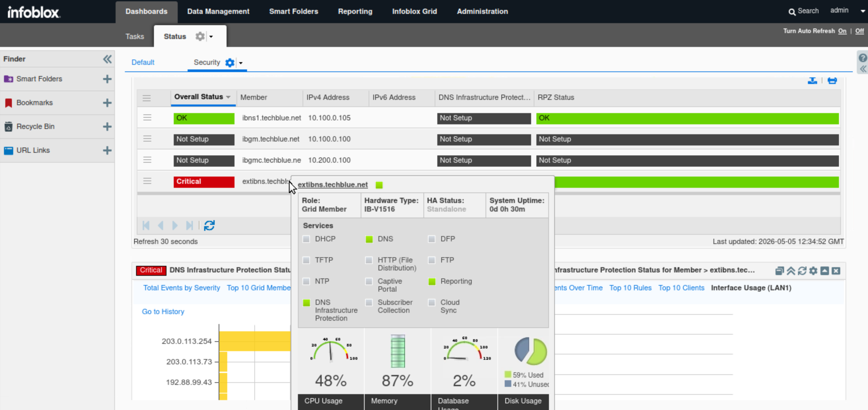Open the DNS Infrastructure Protection widget settings

[x=814, y=271]
